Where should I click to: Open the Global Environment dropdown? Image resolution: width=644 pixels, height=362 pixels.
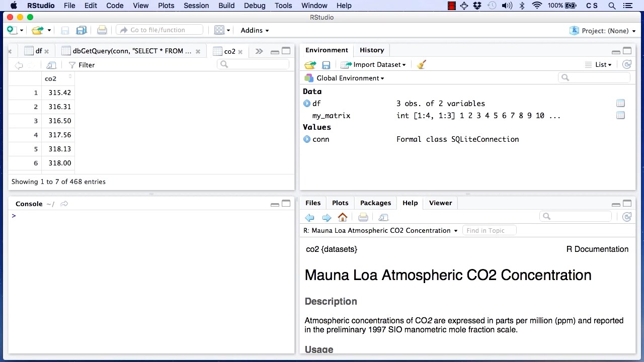coord(345,78)
